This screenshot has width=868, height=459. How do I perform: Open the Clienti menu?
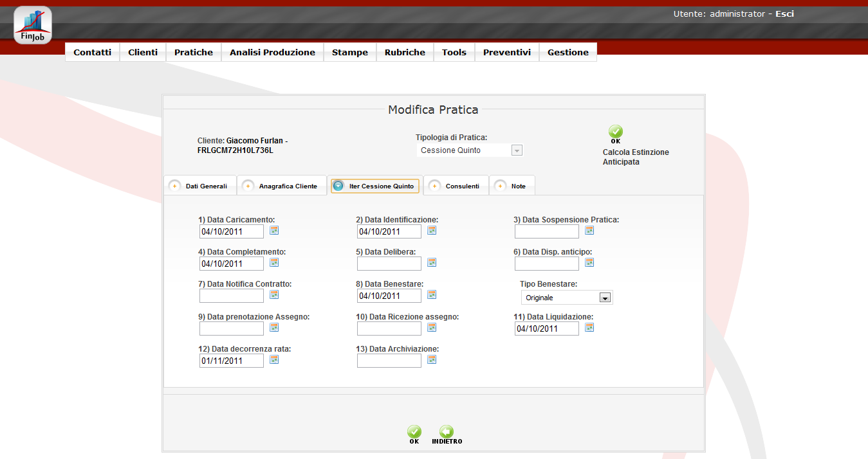[143, 52]
